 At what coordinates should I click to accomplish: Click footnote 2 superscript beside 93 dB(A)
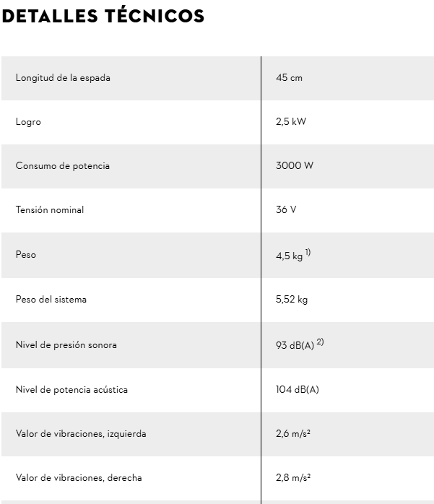click(320, 342)
